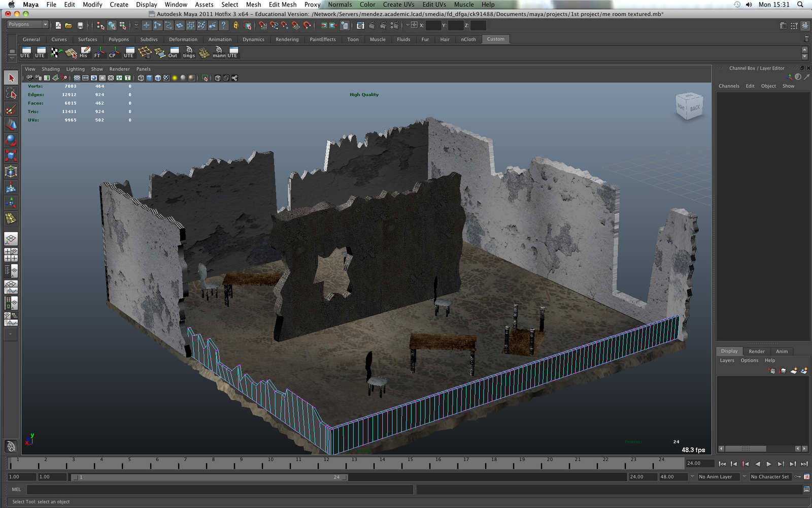Select the Scale tool in the toolbox

(x=11, y=155)
